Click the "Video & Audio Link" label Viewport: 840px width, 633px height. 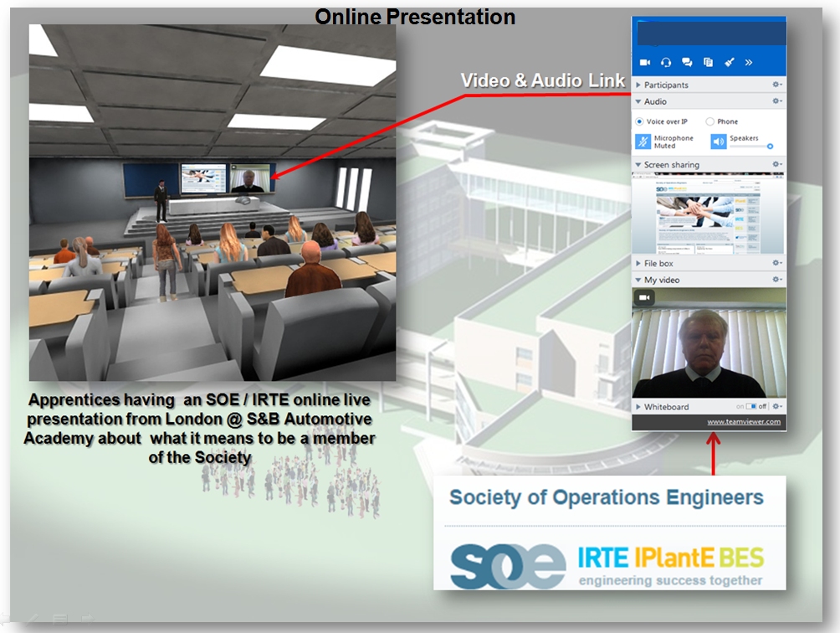[x=543, y=80]
